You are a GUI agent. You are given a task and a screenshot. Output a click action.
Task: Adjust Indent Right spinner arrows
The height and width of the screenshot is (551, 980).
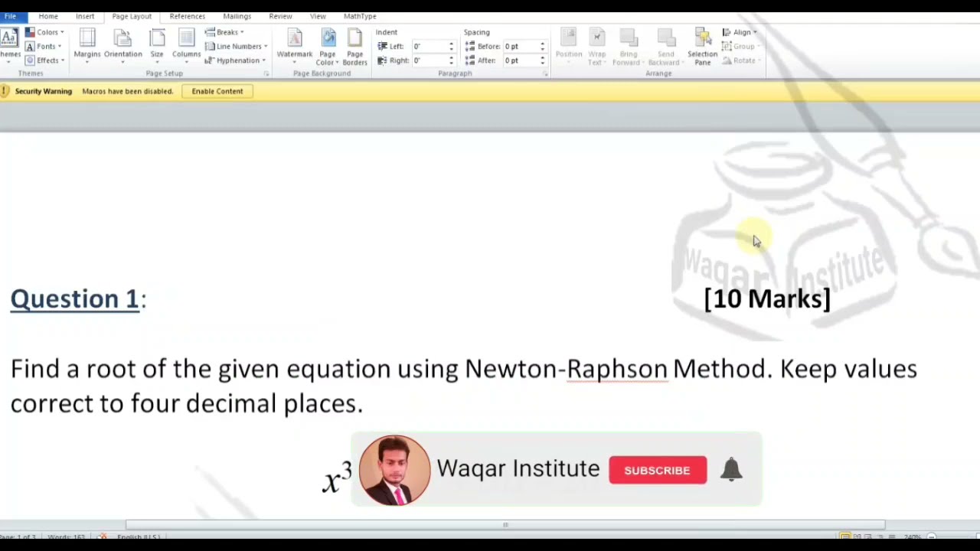(451, 60)
